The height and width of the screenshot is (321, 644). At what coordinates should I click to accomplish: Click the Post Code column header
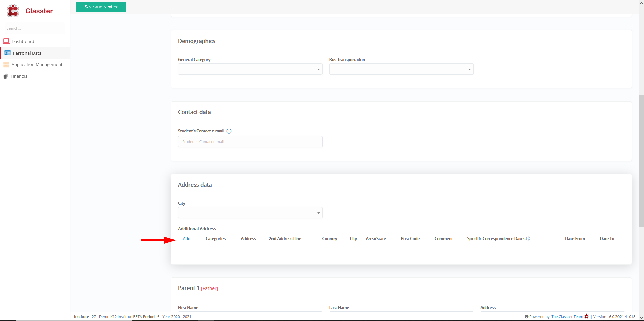[x=410, y=239]
